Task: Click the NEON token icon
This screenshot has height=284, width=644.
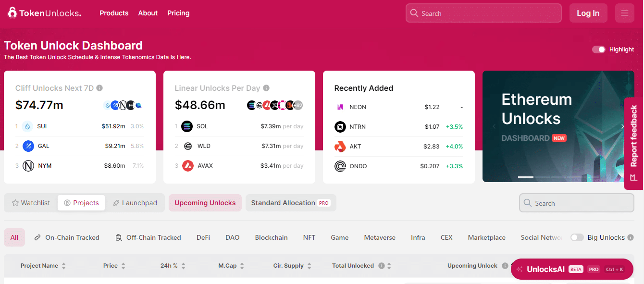Action: tap(340, 107)
